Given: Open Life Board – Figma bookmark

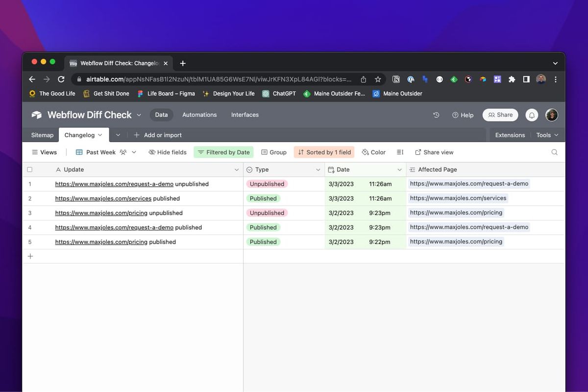Looking at the screenshot, I should tap(166, 94).
